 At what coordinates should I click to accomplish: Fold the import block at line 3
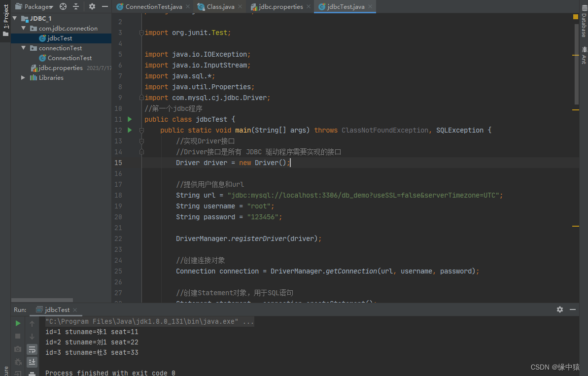coord(141,33)
